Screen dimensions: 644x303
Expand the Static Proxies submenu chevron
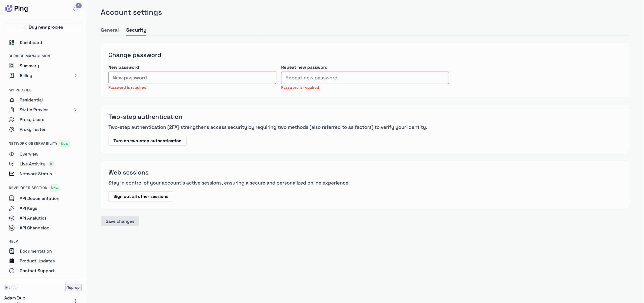pyautogui.click(x=75, y=110)
